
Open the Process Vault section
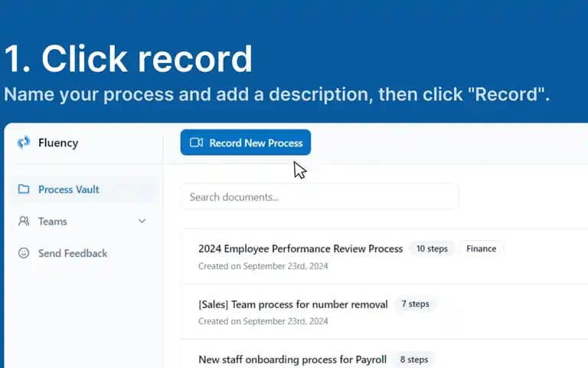pyautogui.click(x=83, y=189)
